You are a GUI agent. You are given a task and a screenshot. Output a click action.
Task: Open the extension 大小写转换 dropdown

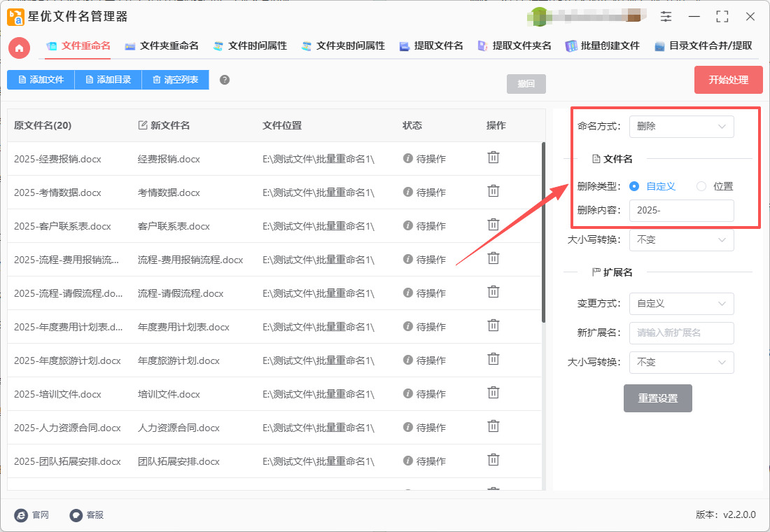coord(682,362)
